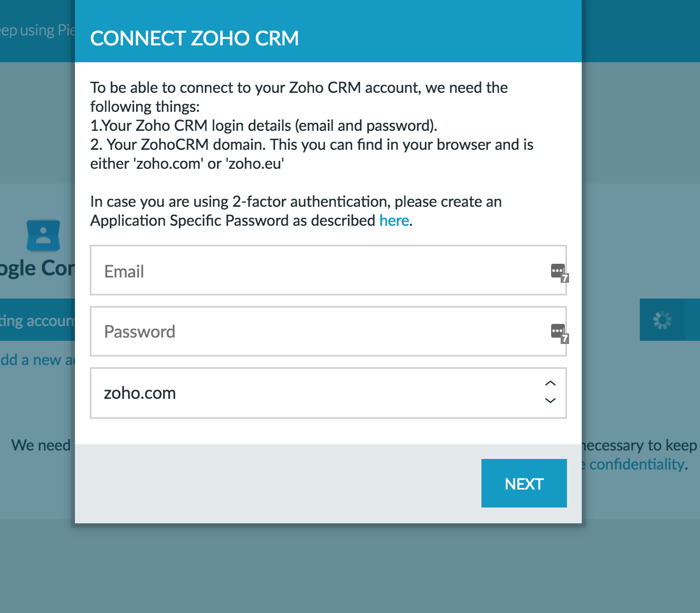The image size is (700, 613).
Task: Click the up chevron in domain selector
Action: (550, 383)
